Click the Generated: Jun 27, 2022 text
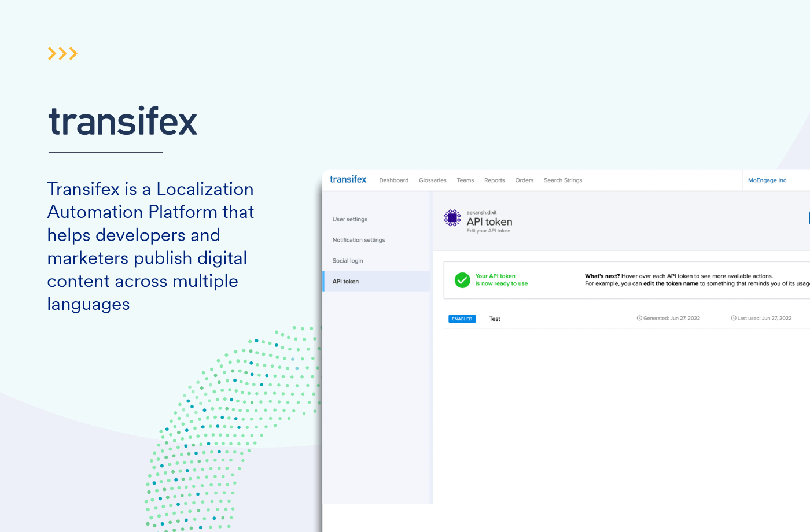This screenshot has width=810, height=532. pos(672,318)
